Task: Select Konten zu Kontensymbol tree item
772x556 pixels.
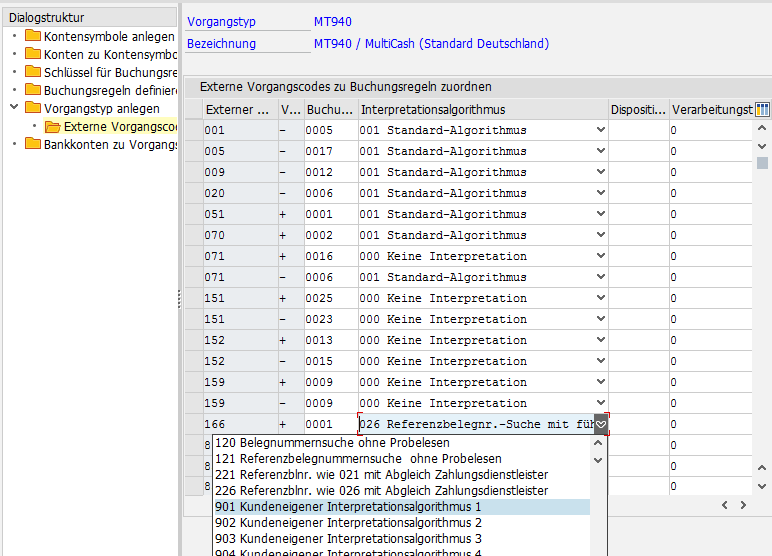Action: 110,55
